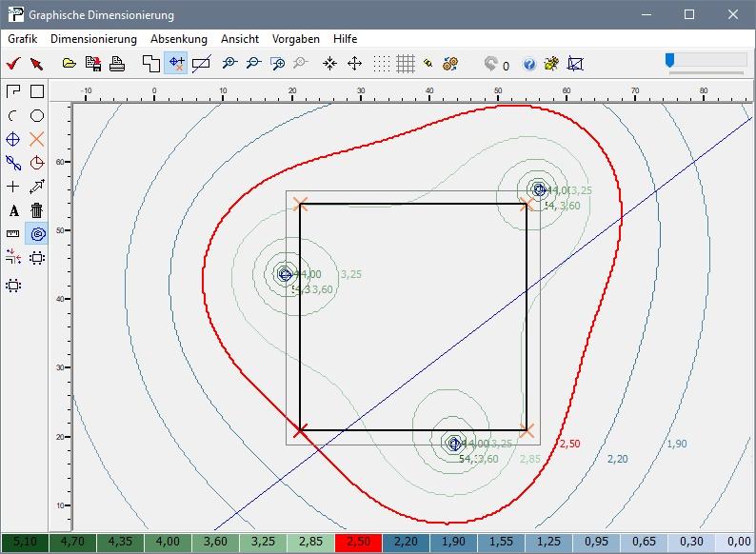Click the blue slider handle in toolbar
This screenshot has height=554, width=756.
point(670,60)
